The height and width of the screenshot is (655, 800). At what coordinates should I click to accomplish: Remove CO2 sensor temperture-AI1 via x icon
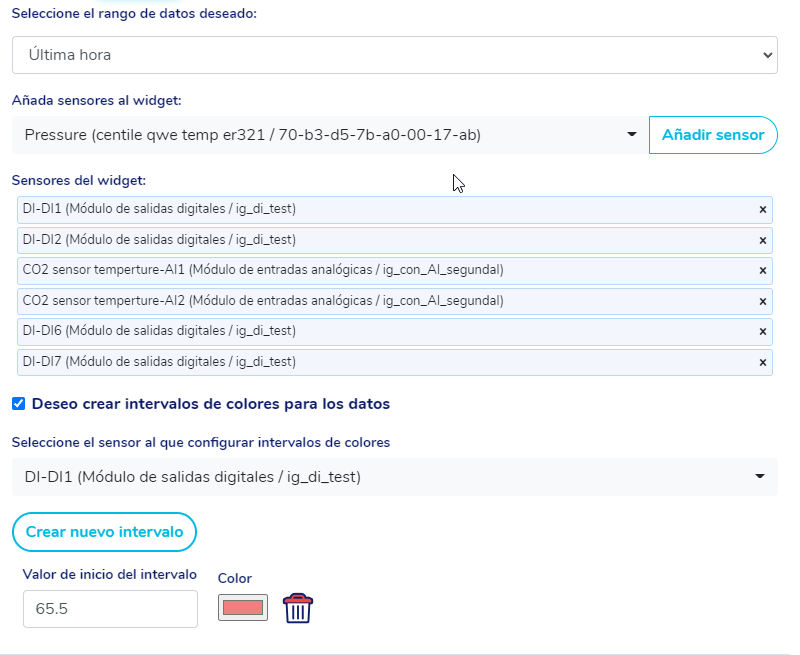click(x=762, y=271)
